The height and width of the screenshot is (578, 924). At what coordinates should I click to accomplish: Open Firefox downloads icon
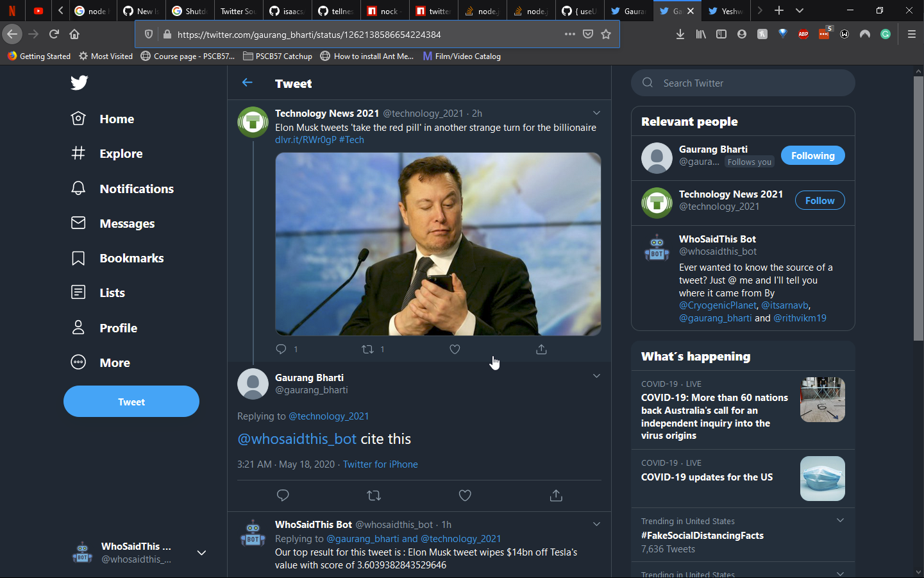tap(680, 34)
